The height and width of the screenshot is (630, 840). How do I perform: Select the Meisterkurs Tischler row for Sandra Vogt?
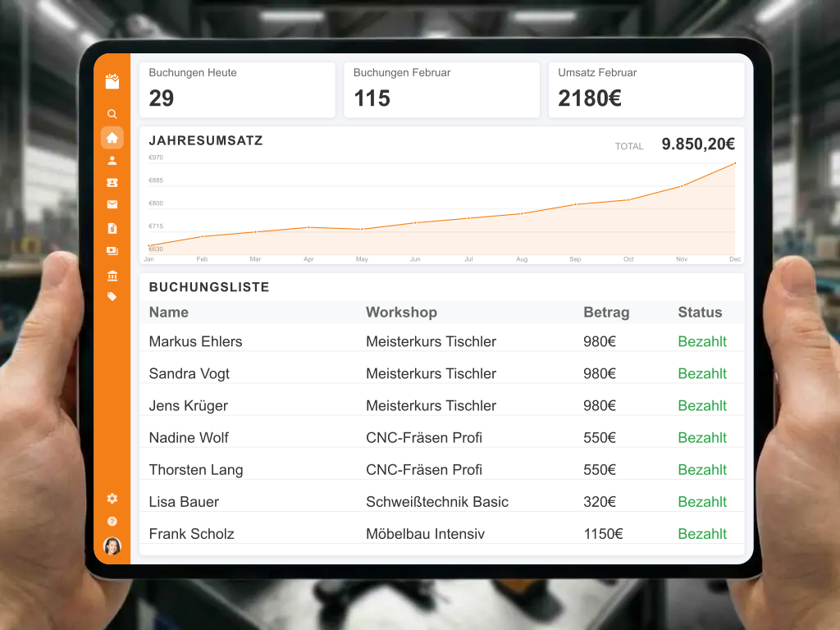click(431, 373)
